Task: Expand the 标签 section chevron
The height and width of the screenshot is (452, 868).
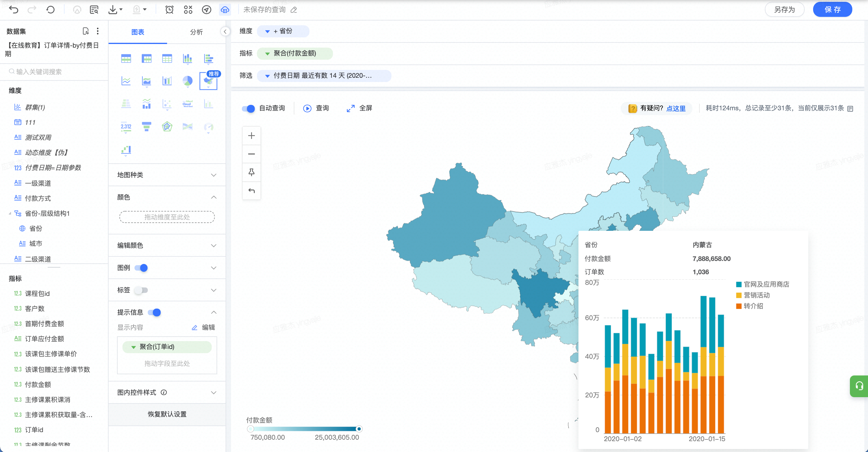Action: click(x=214, y=290)
